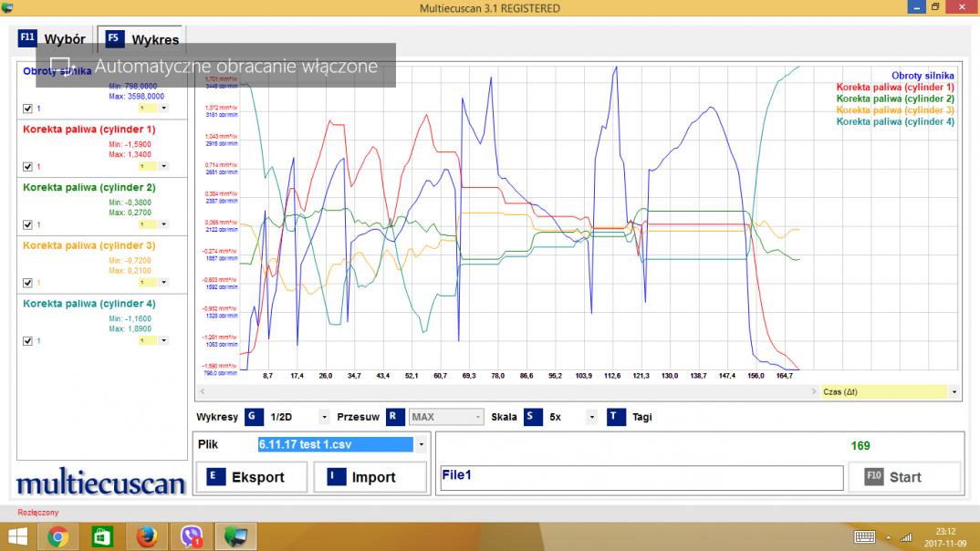Click the Tagi label button
The height and width of the screenshot is (551, 980).
tap(641, 417)
